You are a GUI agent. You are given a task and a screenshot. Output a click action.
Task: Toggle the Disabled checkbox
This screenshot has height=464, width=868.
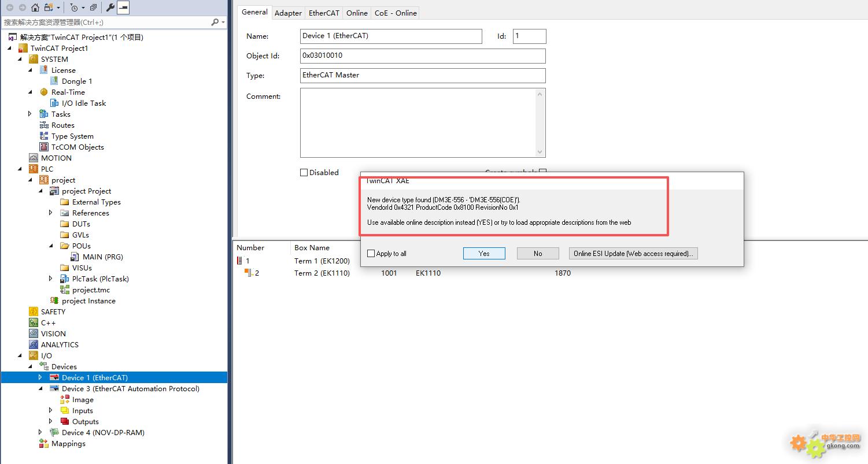tap(304, 173)
